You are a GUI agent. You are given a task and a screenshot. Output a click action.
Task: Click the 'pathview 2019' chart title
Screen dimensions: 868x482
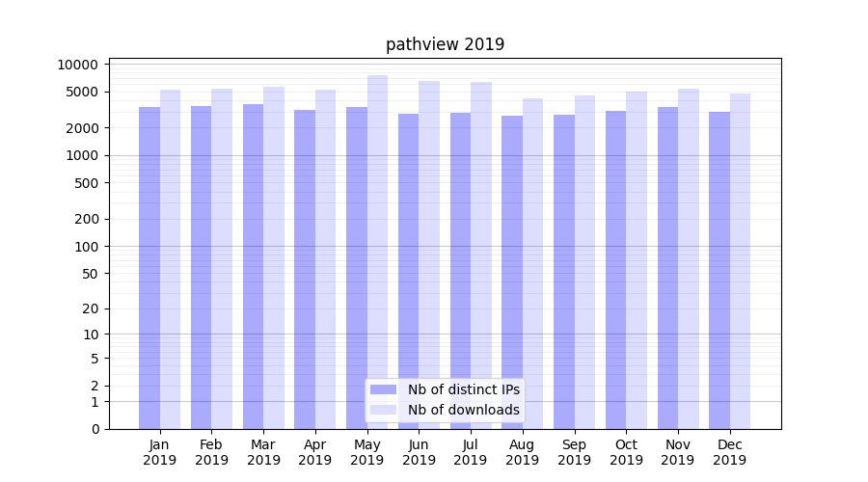click(445, 44)
